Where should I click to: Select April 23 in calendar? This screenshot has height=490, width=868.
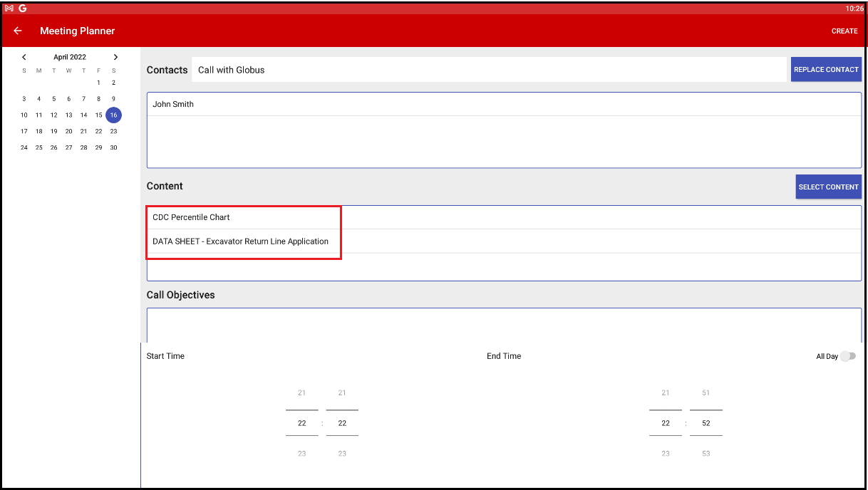(x=113, y=131)
